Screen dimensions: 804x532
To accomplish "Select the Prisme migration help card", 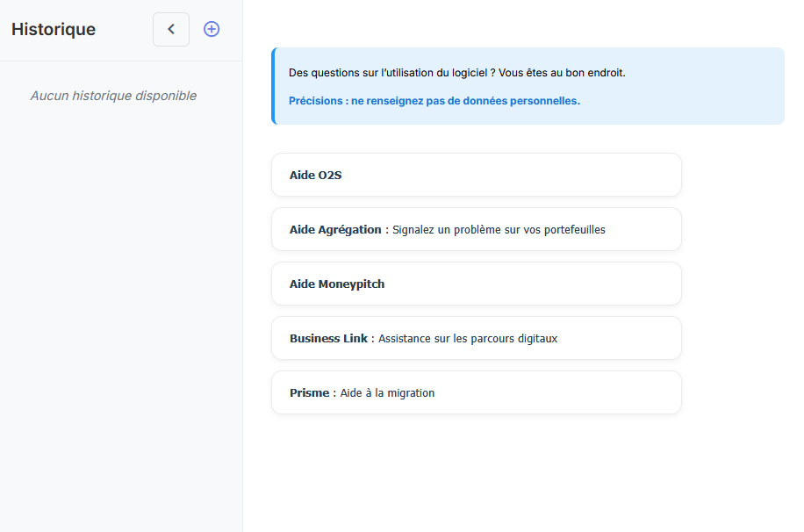I will click(x=476, y=392).
